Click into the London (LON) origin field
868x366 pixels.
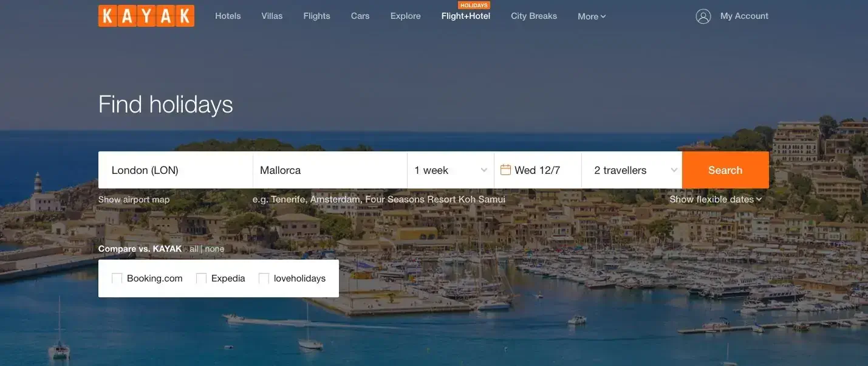pyautogui.click(x=176, y=170)
